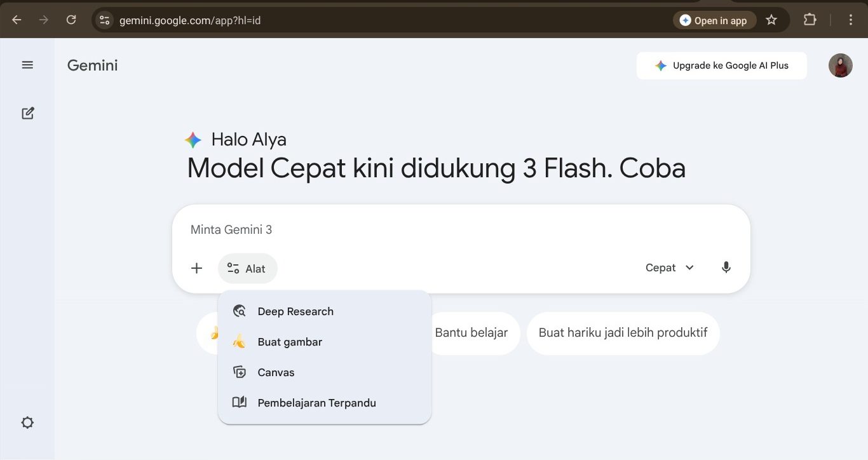Click the plus icon to attach files
The height and width of the screenshot is (460, 868).
coord(196,268)
